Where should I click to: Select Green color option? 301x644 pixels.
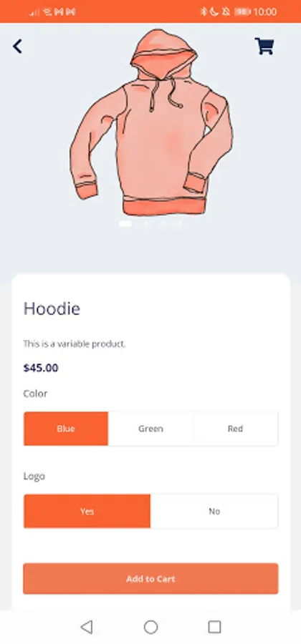pyautogui.click(x=150, y=429)
